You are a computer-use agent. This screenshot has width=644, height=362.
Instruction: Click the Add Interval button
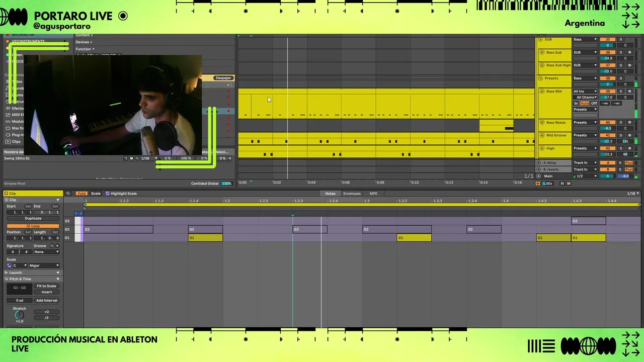(46, 301)
